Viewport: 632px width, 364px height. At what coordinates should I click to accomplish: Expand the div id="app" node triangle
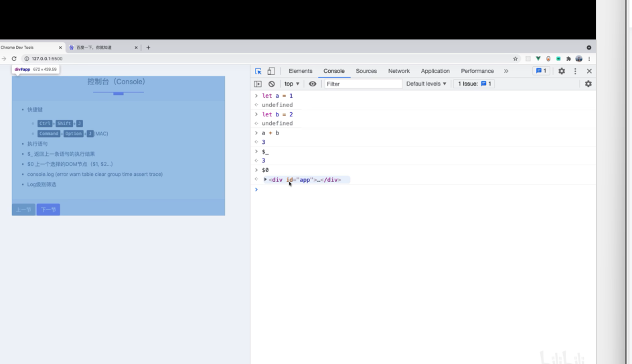(265, 179)
